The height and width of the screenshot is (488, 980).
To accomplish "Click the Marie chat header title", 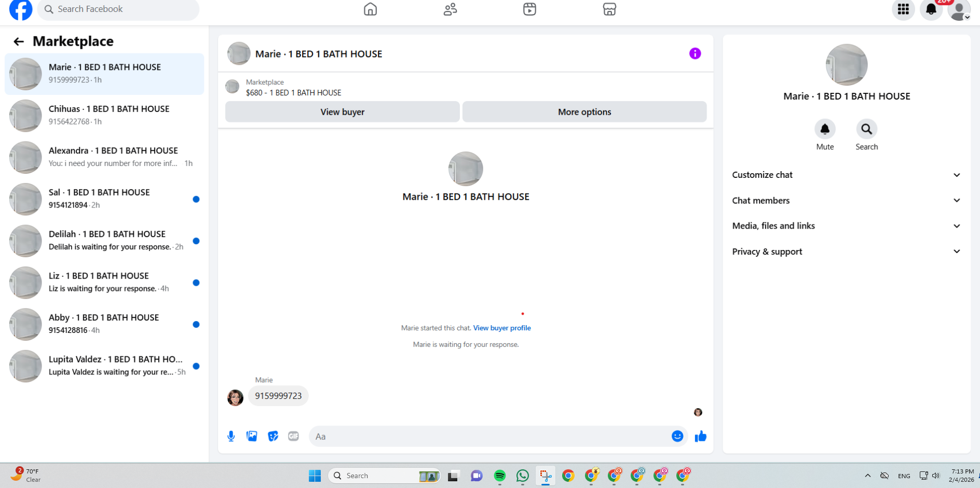I will (319, 54).
